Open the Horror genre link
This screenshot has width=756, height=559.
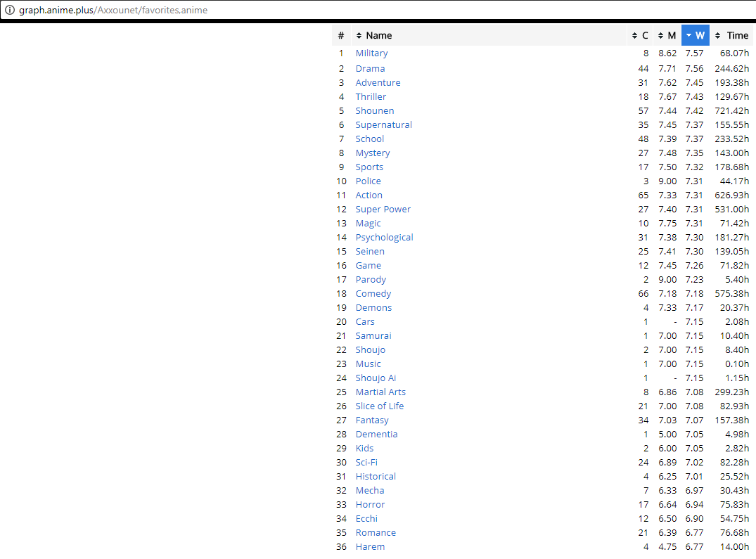pyautogui.click(x=370, y=505)
